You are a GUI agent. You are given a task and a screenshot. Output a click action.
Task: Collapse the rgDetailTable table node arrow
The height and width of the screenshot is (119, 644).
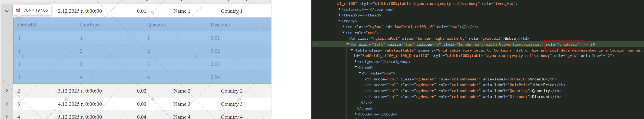click(x=351, y=50)
